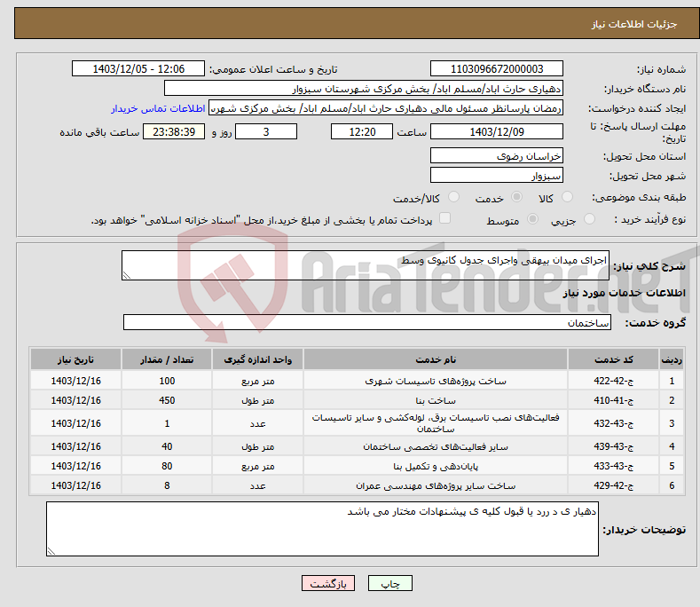Click service code ج-42-422
Image resolution: width=700 pixels, height=607 pixels.
(613, 381)
